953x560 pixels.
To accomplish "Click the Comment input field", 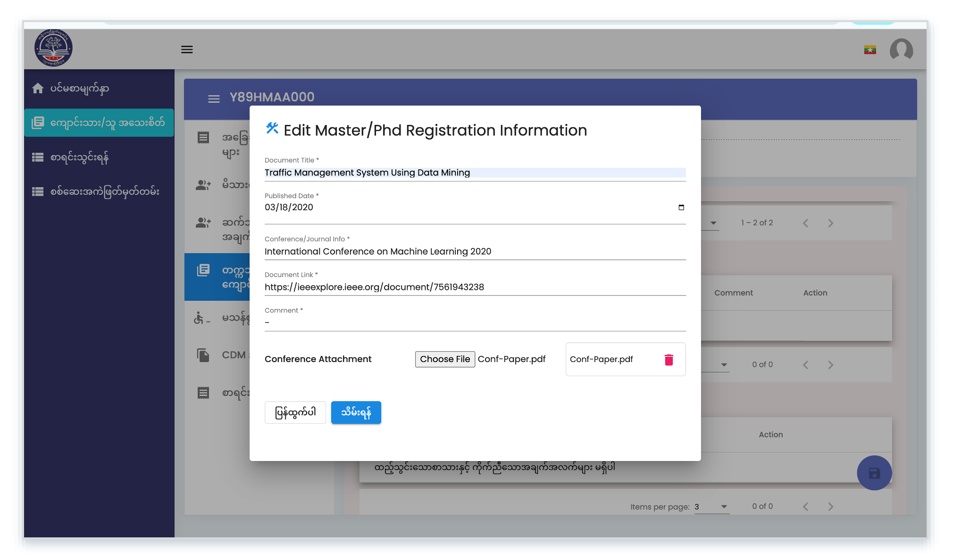I will (475, 323).
